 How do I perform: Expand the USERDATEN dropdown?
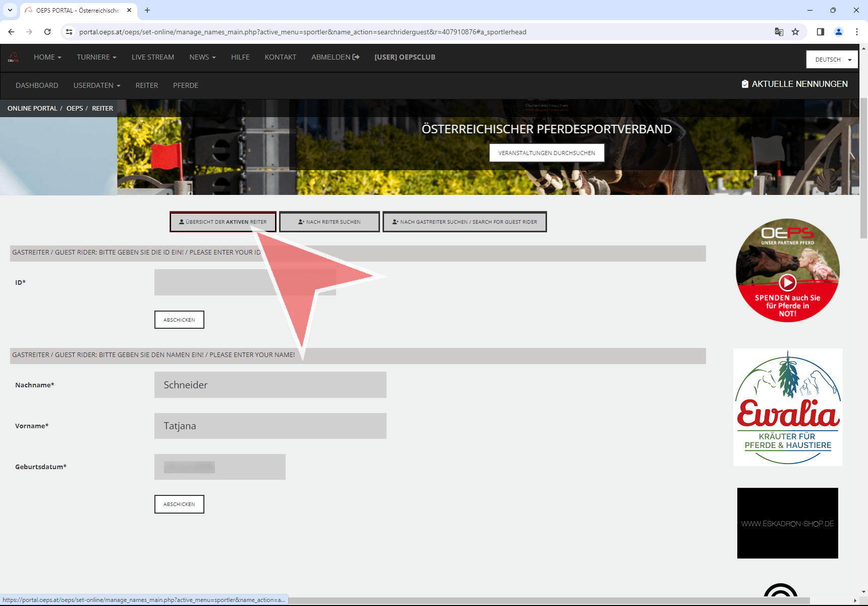[x=97, y=85]
